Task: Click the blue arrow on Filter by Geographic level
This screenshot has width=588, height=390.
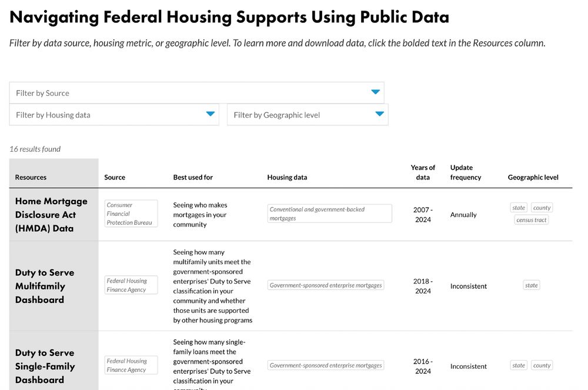Action: click(x=380, y=114)
